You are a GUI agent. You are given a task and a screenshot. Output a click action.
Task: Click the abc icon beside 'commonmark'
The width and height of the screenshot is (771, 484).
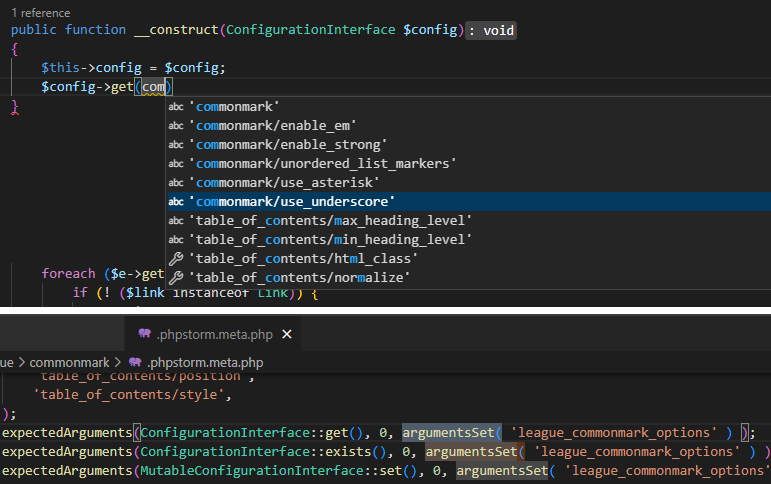click(x=176, y=107)
